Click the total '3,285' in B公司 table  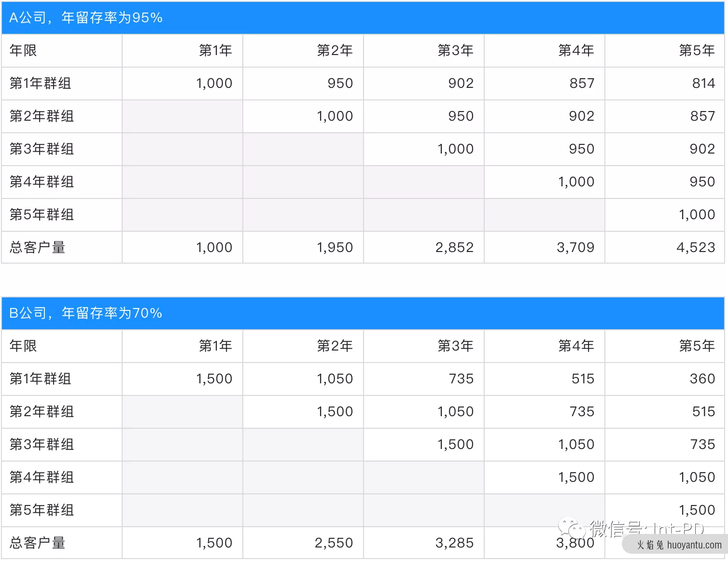point(454,543)
